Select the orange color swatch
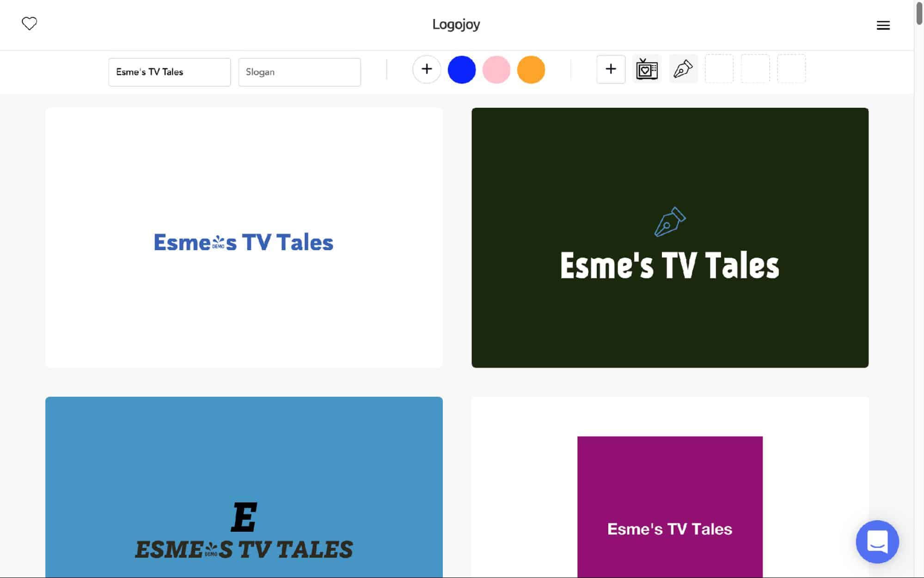 [x=531, y=69]
